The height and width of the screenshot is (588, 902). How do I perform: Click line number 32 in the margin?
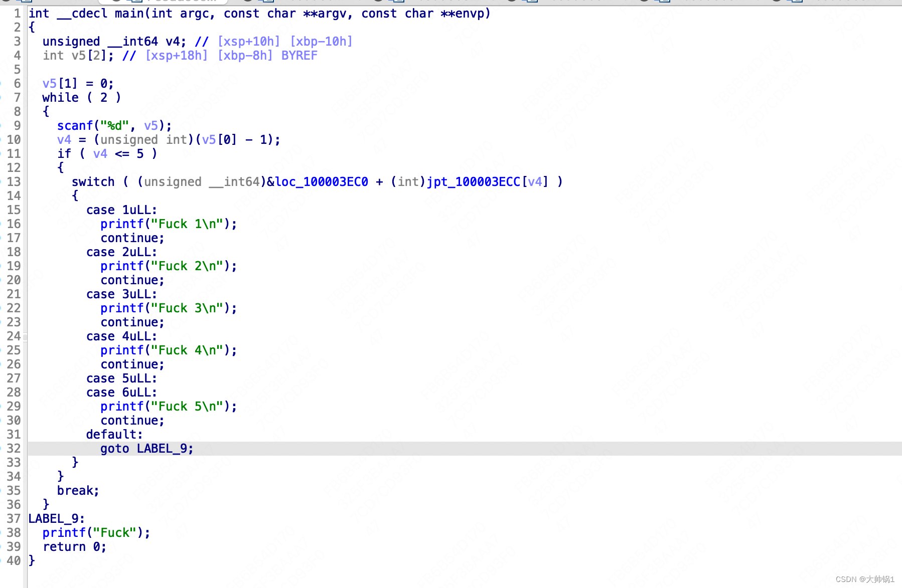click(14, 448)
